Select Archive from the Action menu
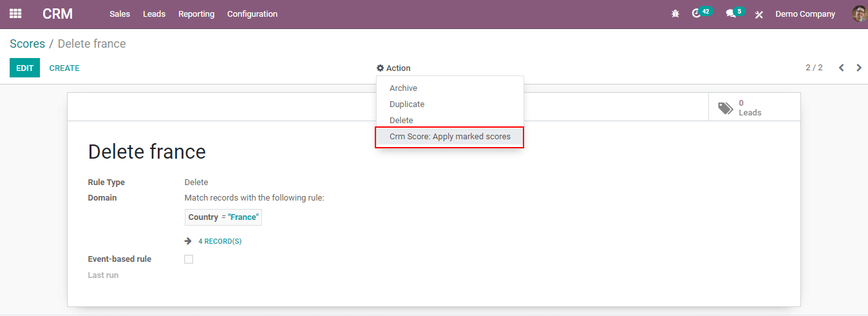 point(403,88)
